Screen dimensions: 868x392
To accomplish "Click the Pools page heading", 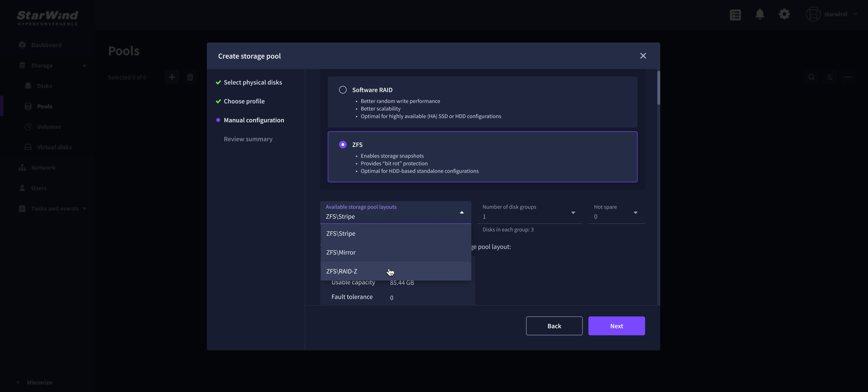I will coord(124,51).
